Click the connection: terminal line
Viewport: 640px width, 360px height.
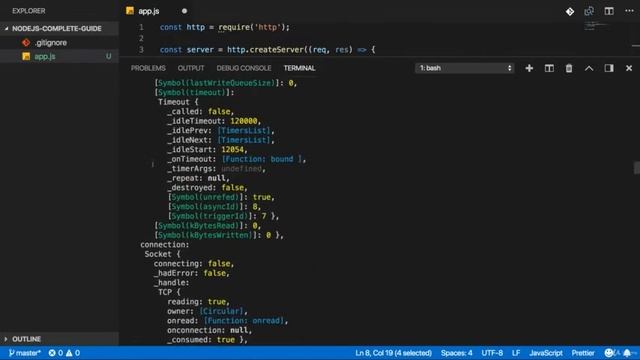(x=165, y=244)
